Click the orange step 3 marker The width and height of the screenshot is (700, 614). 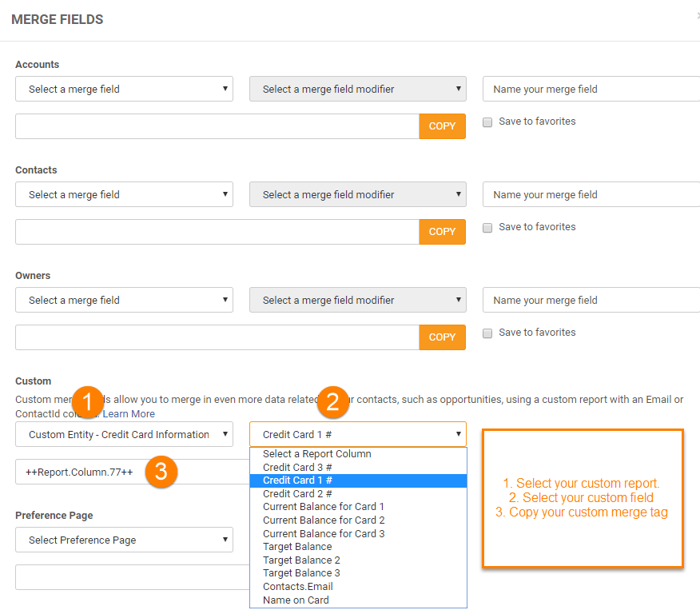click(161, 472)
